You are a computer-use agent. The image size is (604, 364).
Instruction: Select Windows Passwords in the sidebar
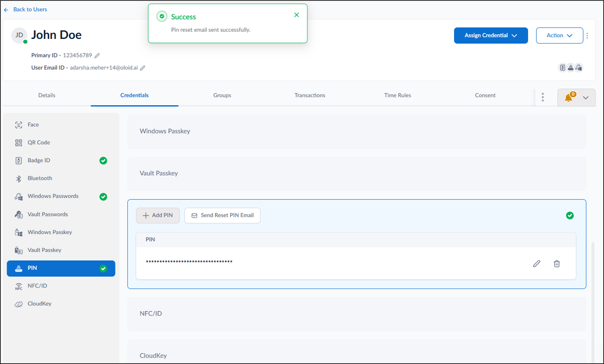tap(61, 196)
